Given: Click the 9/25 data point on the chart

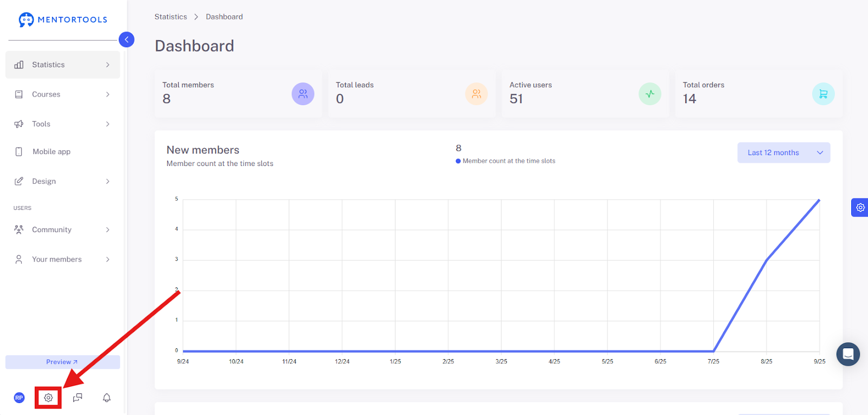Looking at the screenshot, I should click(819, 200).
